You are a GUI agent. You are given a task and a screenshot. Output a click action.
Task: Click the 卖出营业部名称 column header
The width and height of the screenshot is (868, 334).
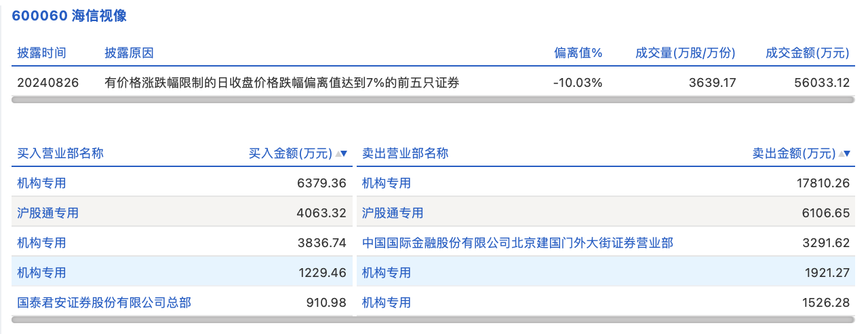pos(405,153)
